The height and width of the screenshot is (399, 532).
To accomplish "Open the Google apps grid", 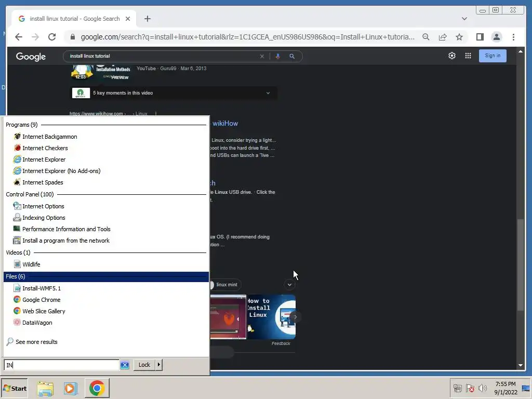I will pos(468,56).
